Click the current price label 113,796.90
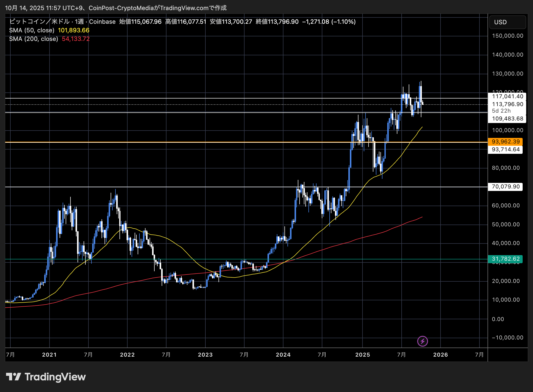The image size is (533, 392). coord(507,104)
